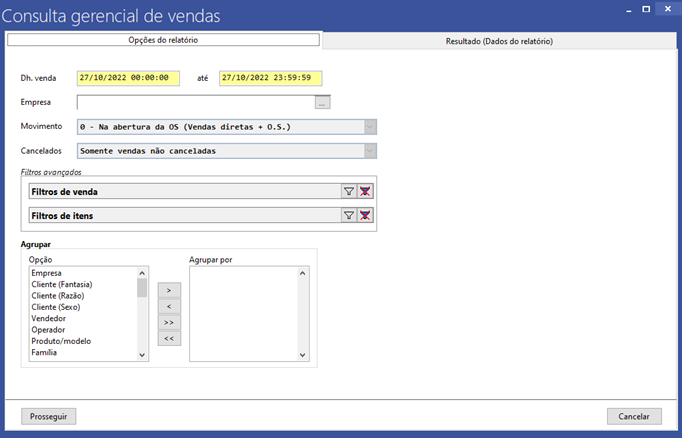The width and height of the screenshot is (682, 438).
Task: Move selected option to Agrupar por (>)
Action: tap(169, 290)
